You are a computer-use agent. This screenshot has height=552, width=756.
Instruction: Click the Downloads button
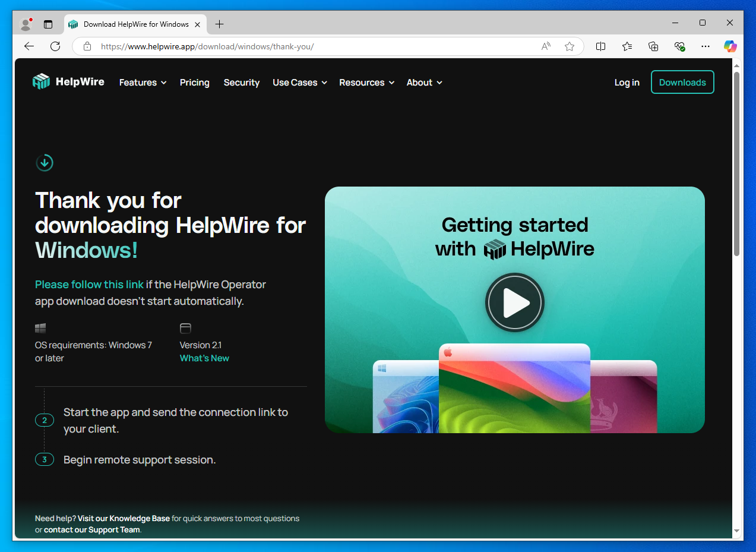pyautogui.click(x=682, y=83)
